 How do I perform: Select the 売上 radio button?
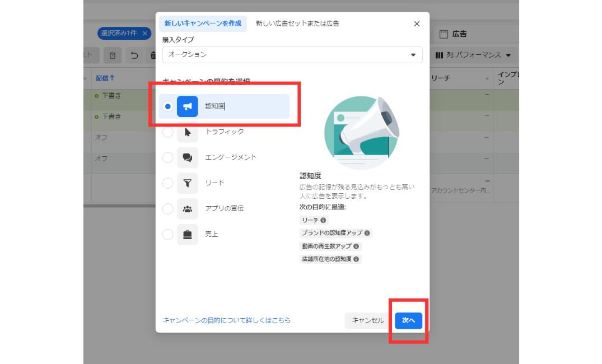(x=167, y=234)
